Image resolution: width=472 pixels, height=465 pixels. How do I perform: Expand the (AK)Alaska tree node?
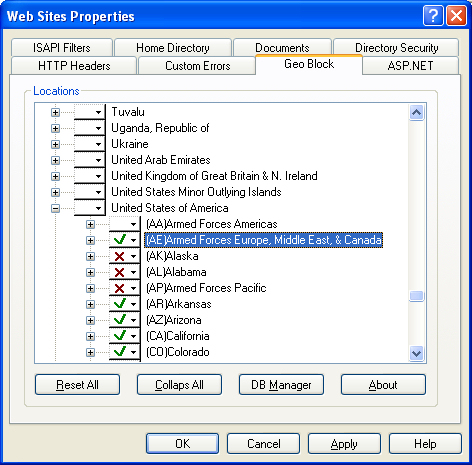click(90, 257)
